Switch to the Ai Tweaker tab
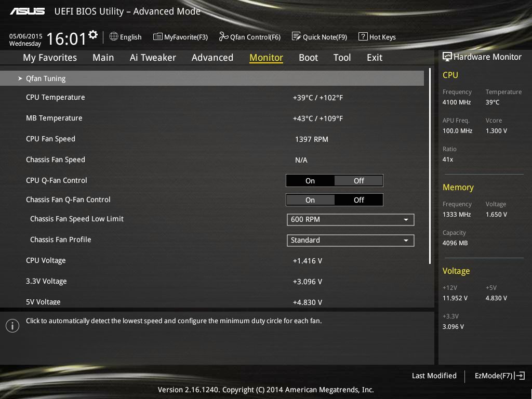The image size is (532, 399). (153, 58)
